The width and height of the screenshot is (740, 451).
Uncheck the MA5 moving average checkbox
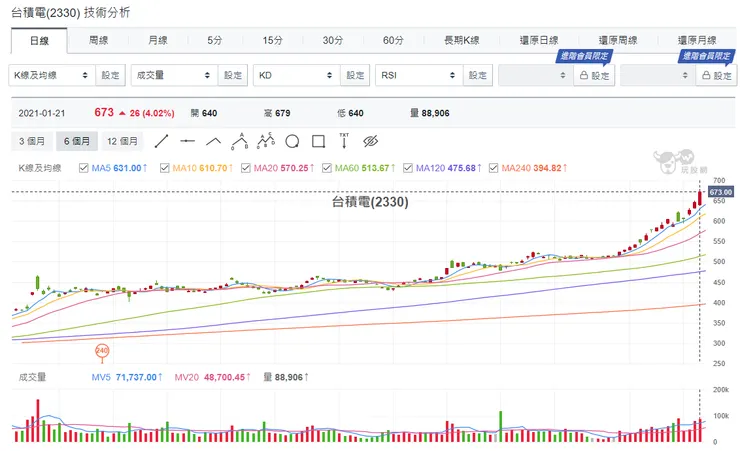(x=84, y=167)
